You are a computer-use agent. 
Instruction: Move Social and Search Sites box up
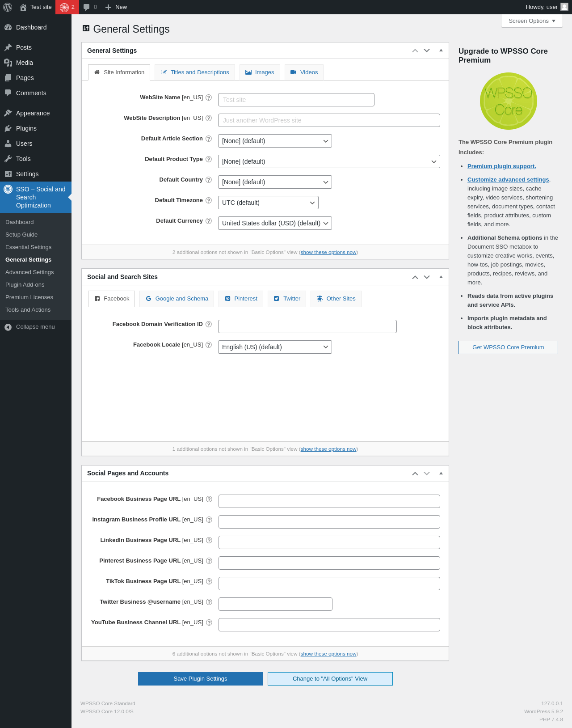click(415, 277)
